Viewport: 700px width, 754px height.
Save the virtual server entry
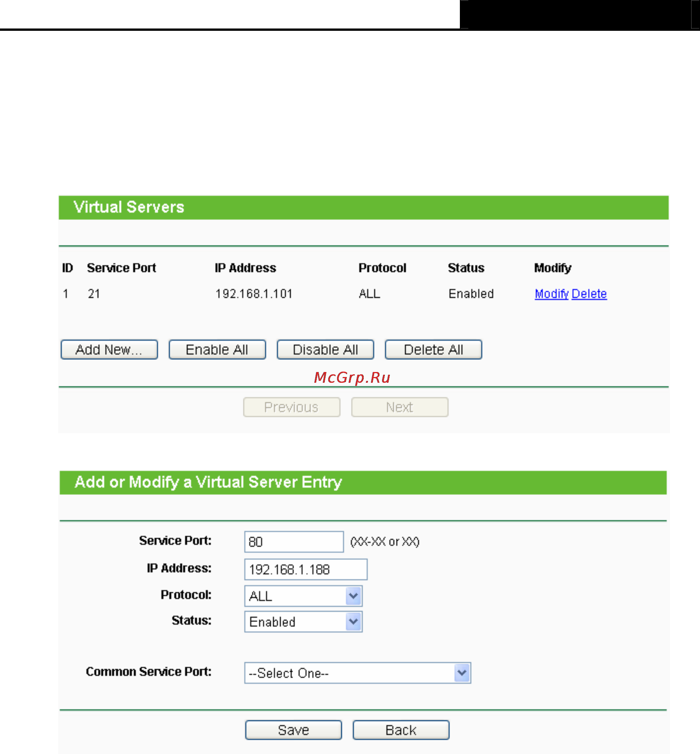294,730
